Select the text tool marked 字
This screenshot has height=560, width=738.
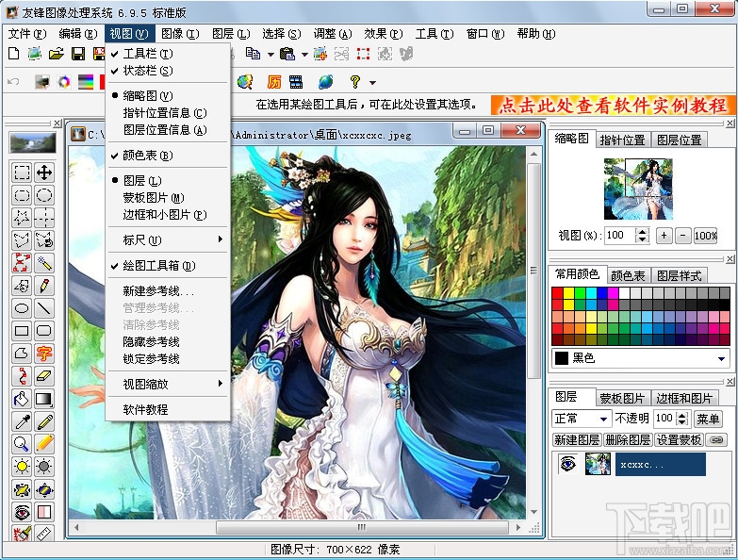click(44, 354)
